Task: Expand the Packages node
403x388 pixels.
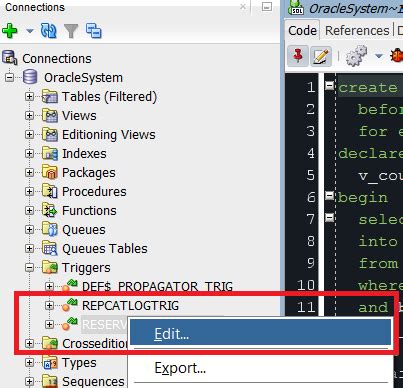Action: tap(29, 172)
